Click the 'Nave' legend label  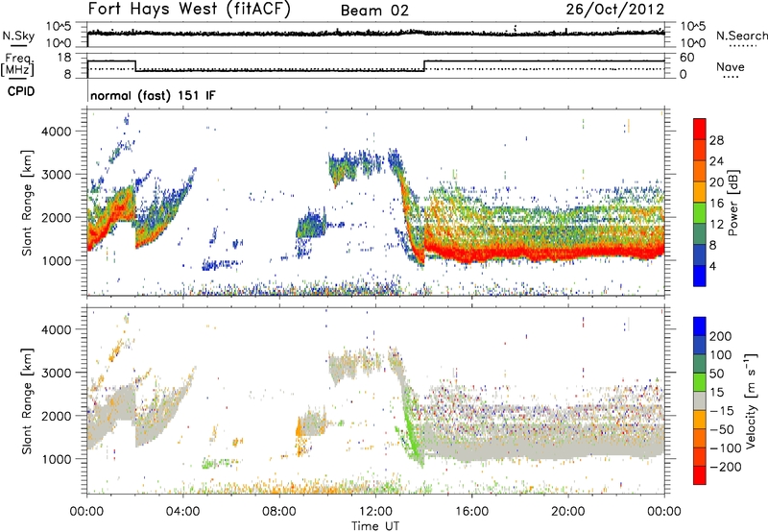click(x=731, y=66)
